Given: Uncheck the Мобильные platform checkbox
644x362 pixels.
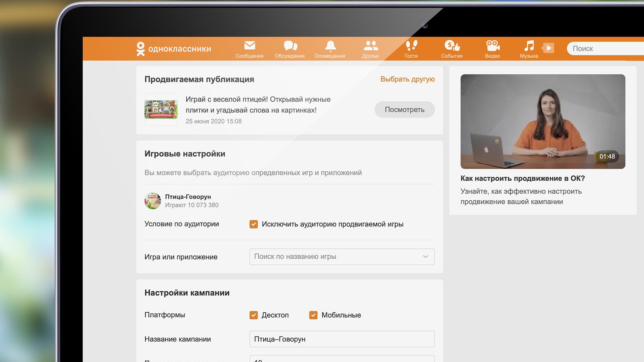Looking at the screenshot, I should point(313,315).
